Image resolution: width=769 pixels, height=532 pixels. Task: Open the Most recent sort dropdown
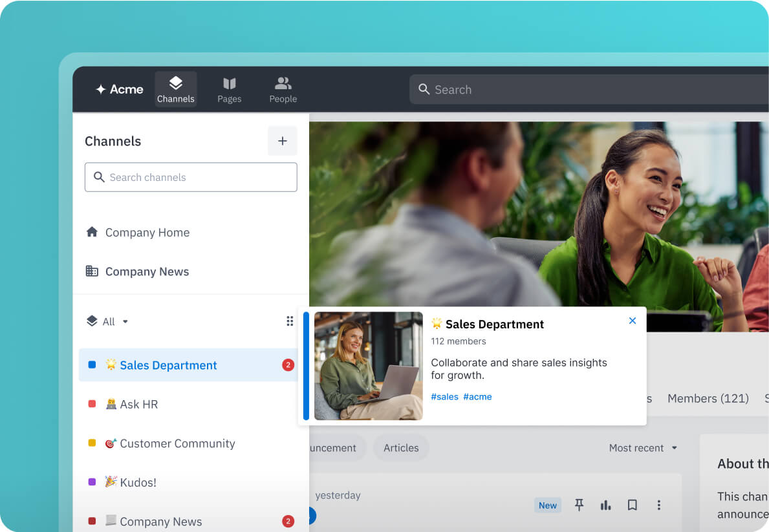click(x=643, y=448)
